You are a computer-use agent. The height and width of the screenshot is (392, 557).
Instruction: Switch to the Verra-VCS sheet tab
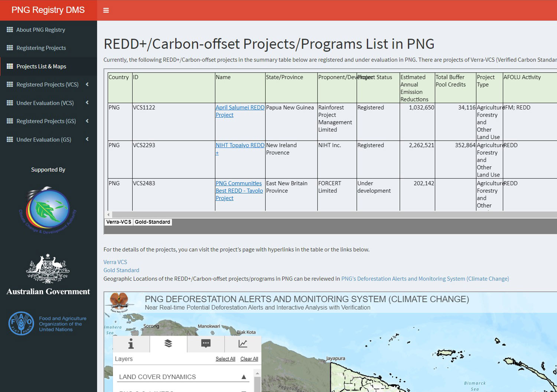tap(119, 222)
